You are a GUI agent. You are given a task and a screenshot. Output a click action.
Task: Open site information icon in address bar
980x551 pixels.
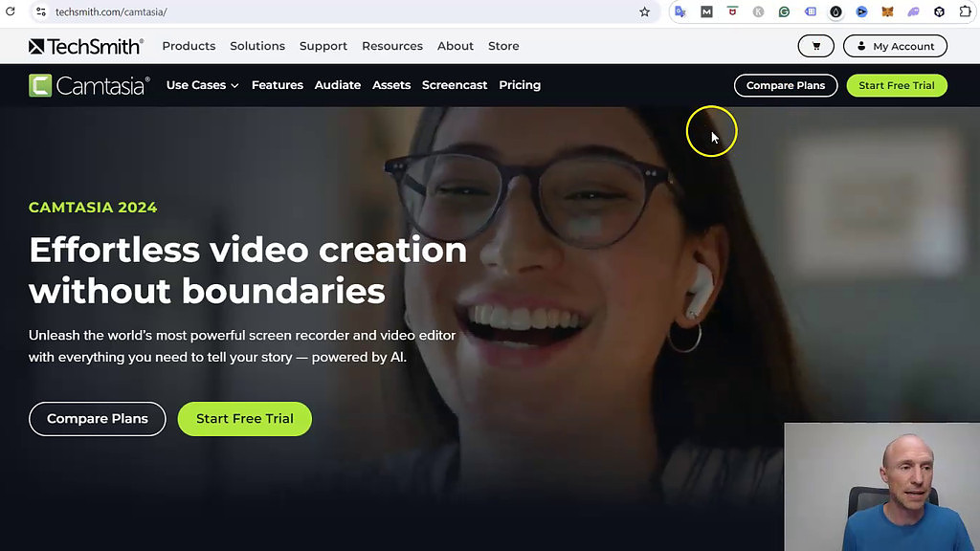pyautogui.click(x=40, y=11)
